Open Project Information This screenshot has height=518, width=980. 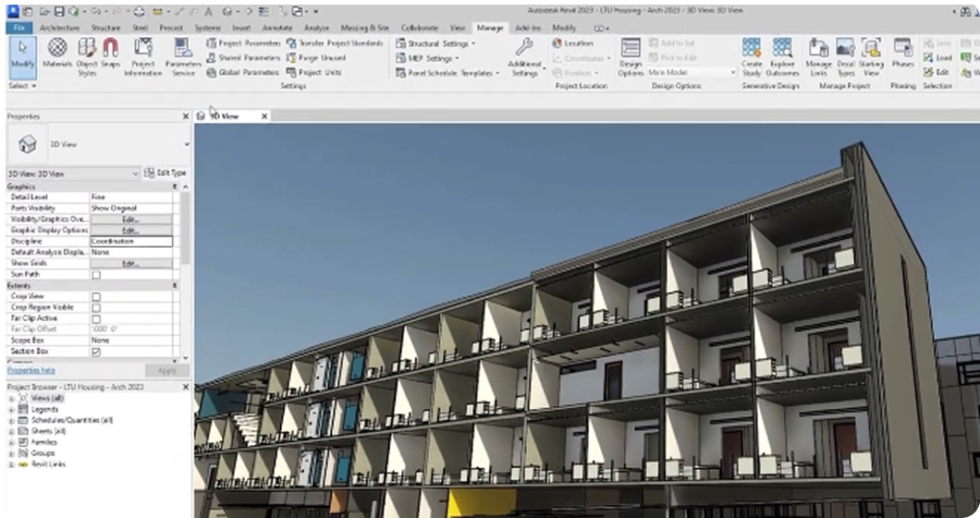coord(143,57)
